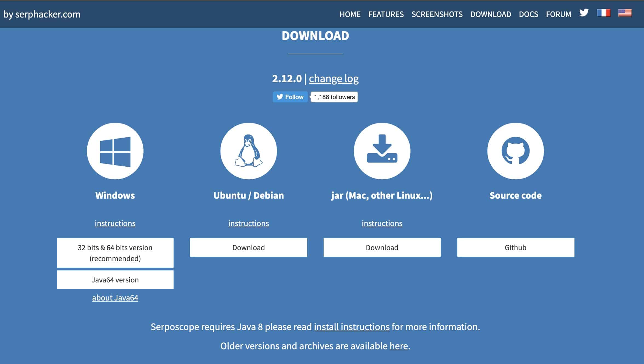Open the change log link

click(x=334, y=79)
